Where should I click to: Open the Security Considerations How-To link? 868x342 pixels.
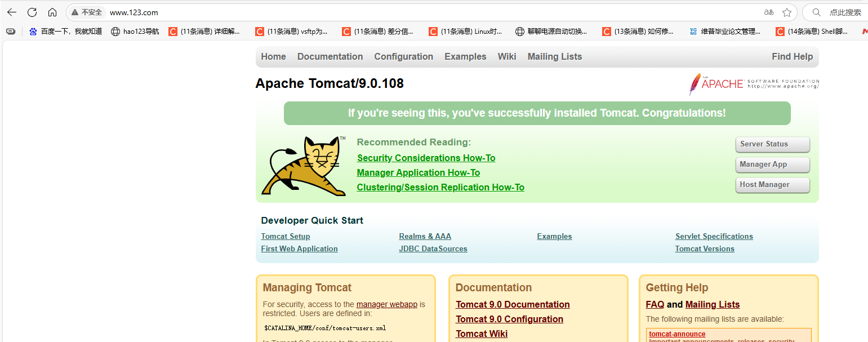(x=426, y=158)
